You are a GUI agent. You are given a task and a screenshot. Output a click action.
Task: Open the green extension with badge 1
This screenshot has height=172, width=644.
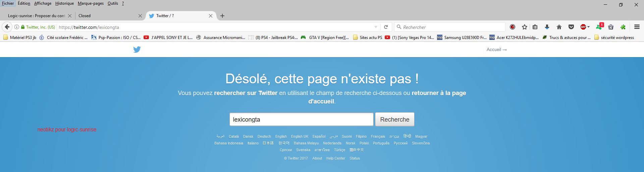599,27
